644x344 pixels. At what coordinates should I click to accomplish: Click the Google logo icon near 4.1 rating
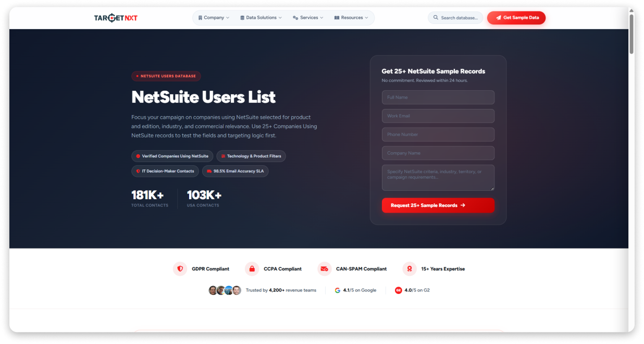pos(338,290)
